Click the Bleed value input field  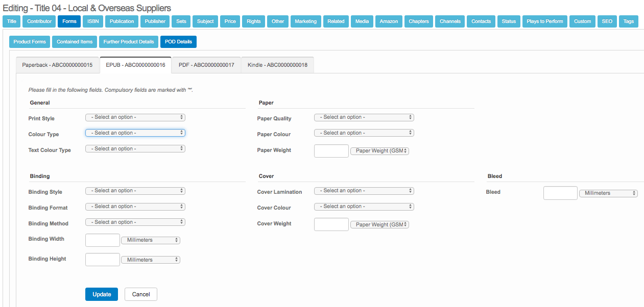[560, 193]
